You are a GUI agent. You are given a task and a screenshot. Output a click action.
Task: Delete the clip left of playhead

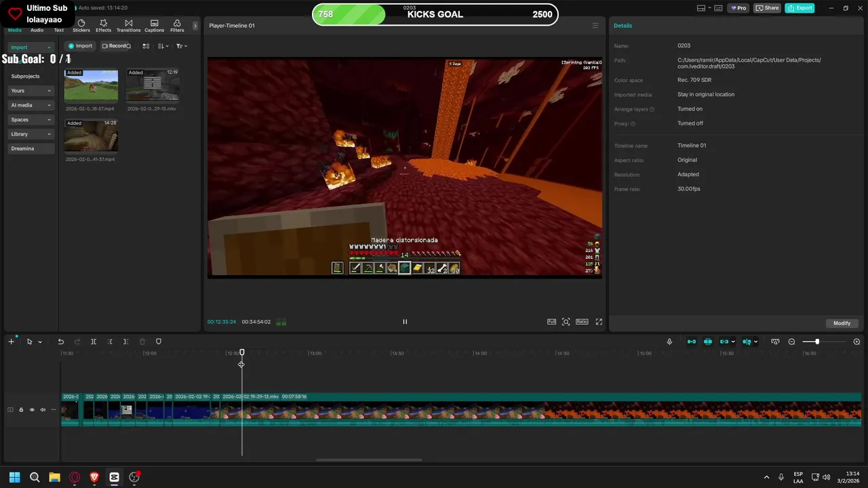(x=110, y=342)
